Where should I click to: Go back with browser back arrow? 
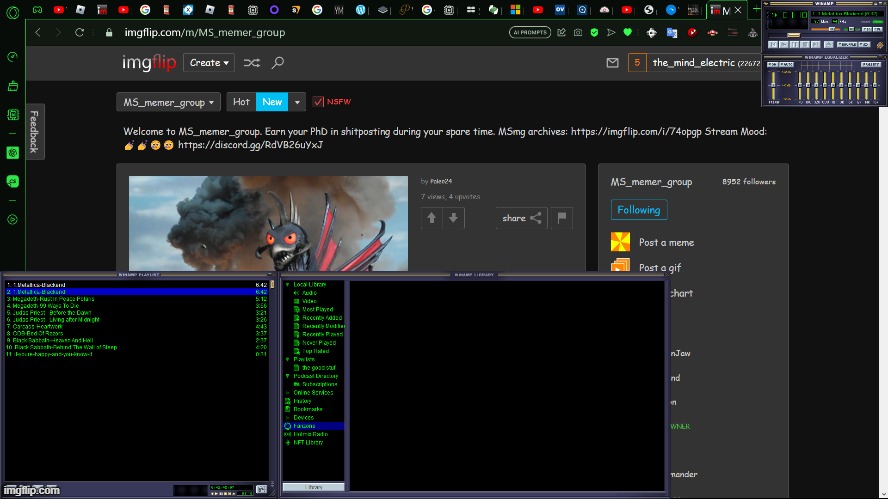38,32
